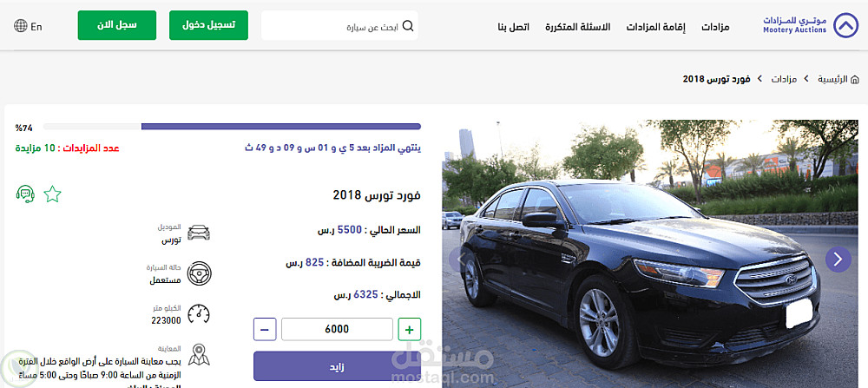Screen dimensions: 868x388
Task: Click the search magnifier icon
Action: click(x=408, y=26)
